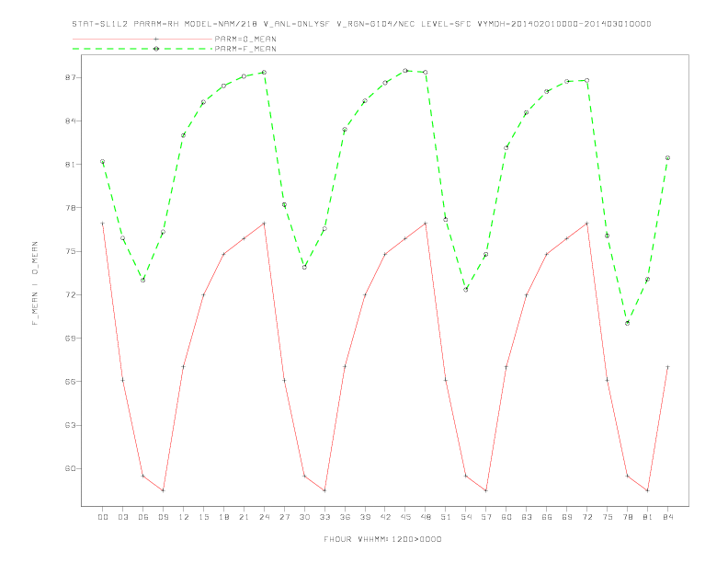The height and width of the screenshot is (563, 728).
Task: Click the x-axis forecast hour label 48
Action: pyautogui.click(x=426, y=517)
